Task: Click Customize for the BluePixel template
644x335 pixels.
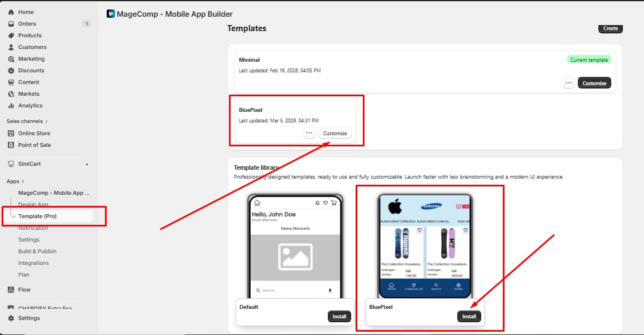Action: click(x=335, y=133)
